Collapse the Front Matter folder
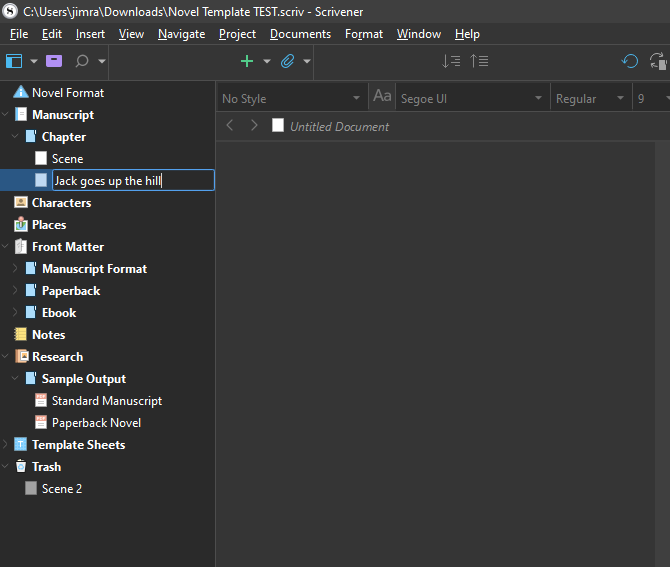The image size is (670, 567). pos(5,247)
